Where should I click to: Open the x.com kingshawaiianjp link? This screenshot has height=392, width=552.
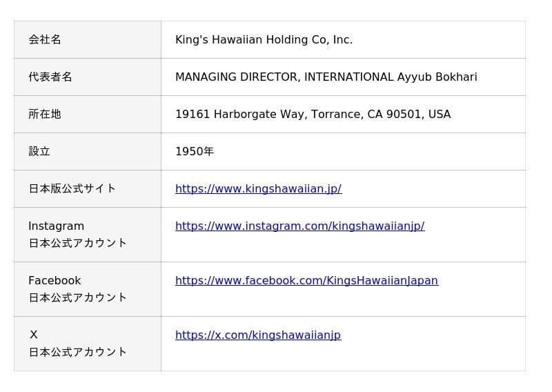(257, 335)
